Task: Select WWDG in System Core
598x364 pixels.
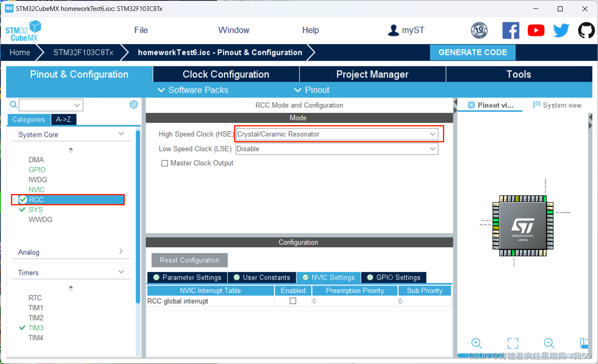Action: tap(40, 220)
